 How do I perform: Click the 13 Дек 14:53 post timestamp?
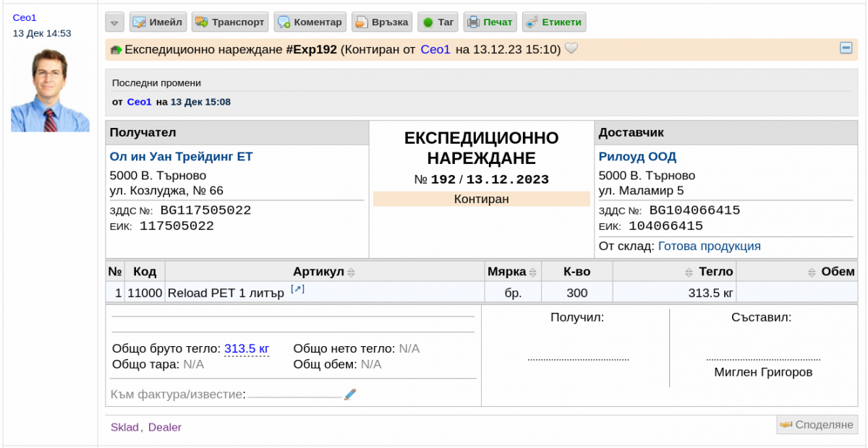(x=42, y=33)
